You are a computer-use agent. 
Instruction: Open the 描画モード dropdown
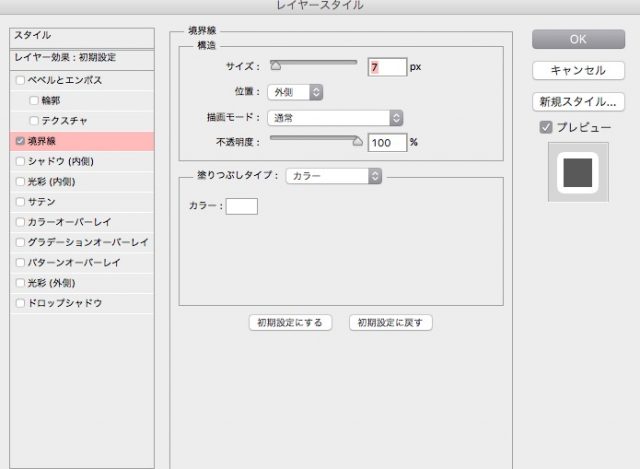[335, 118]
